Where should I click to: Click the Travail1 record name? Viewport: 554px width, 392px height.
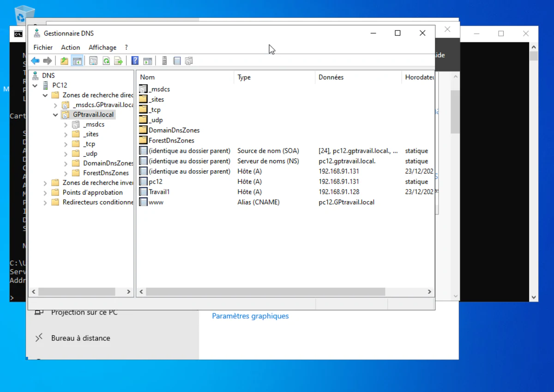159,192
